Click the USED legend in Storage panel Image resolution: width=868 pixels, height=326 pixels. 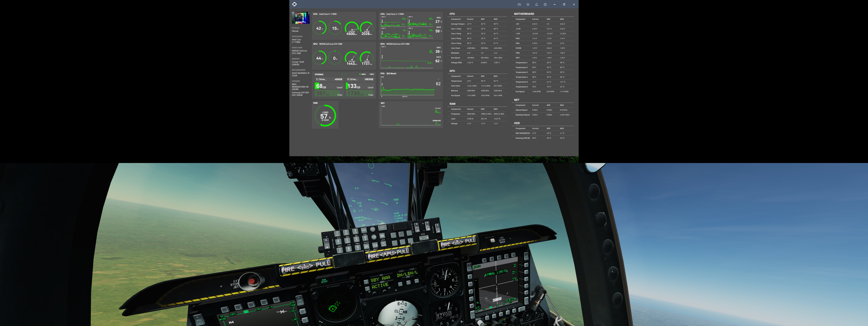363,74
